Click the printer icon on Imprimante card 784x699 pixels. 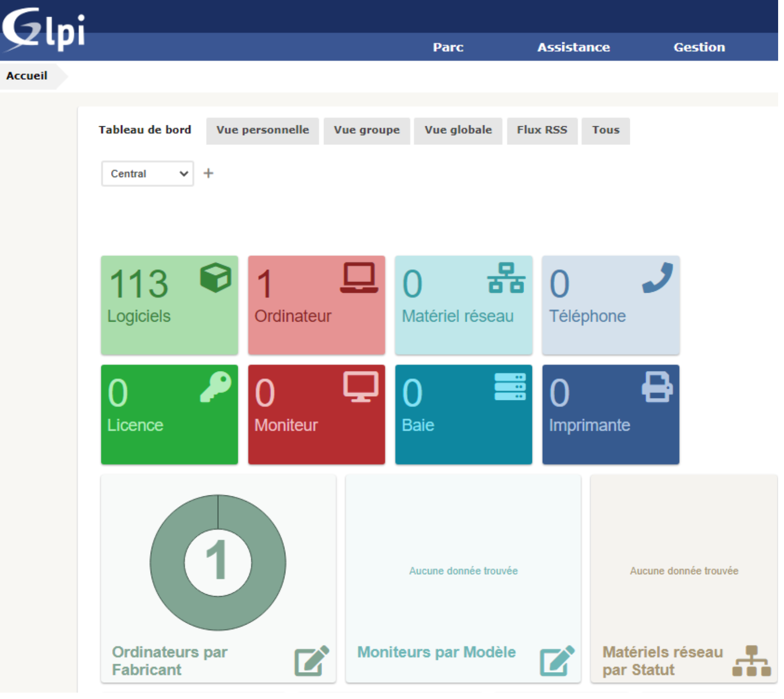(x=657, y=388)
